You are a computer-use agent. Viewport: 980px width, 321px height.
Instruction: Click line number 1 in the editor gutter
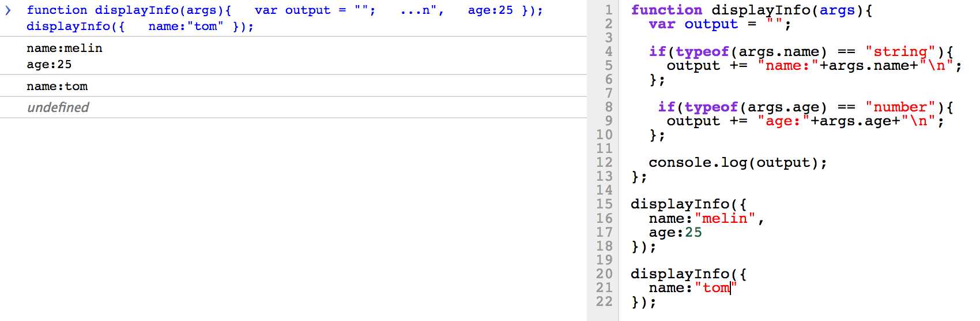[608, 10]
